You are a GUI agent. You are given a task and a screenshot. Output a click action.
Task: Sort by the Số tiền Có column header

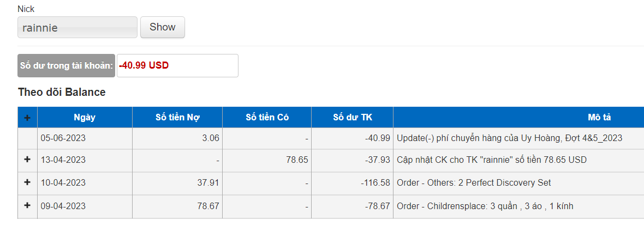tap(267, 117)
